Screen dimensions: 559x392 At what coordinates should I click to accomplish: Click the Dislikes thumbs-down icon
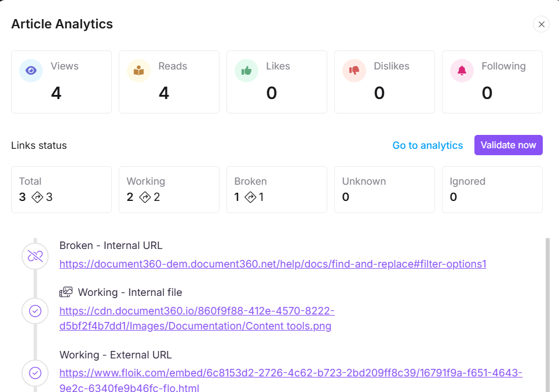click(x=354, y=71)
